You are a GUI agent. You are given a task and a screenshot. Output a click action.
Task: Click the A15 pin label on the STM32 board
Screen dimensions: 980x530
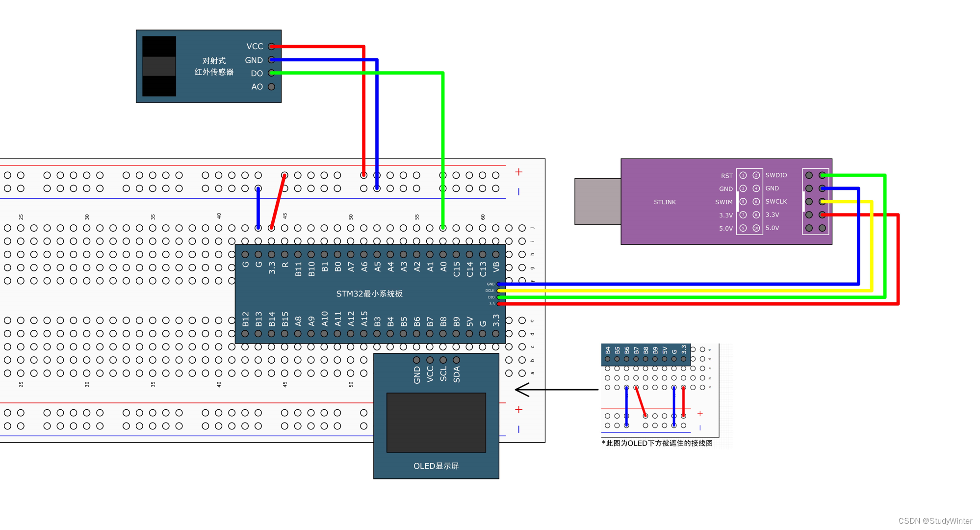click(x=364, y=319)
